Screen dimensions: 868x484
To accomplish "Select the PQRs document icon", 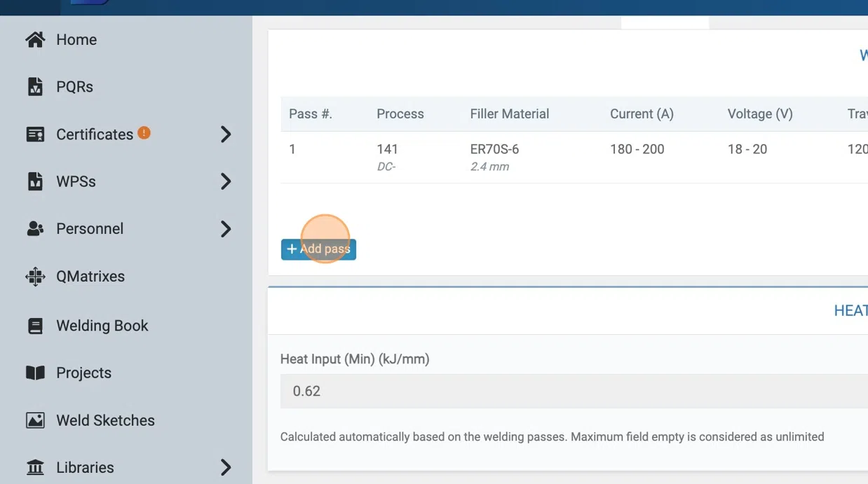I will pos(35,87).
